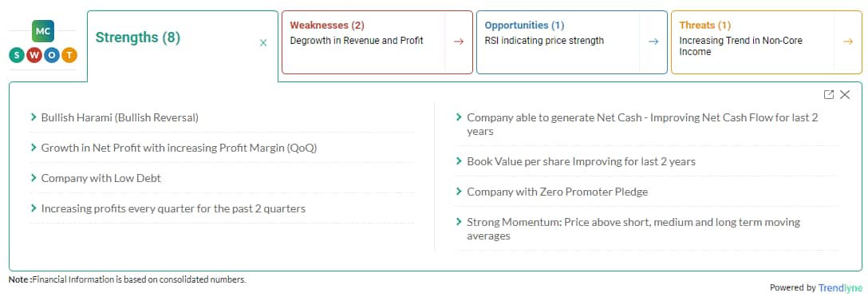The width and height of the screenshot is (868, 301).
Task: Open the panel in a new window icon
Action: point(829,95)
